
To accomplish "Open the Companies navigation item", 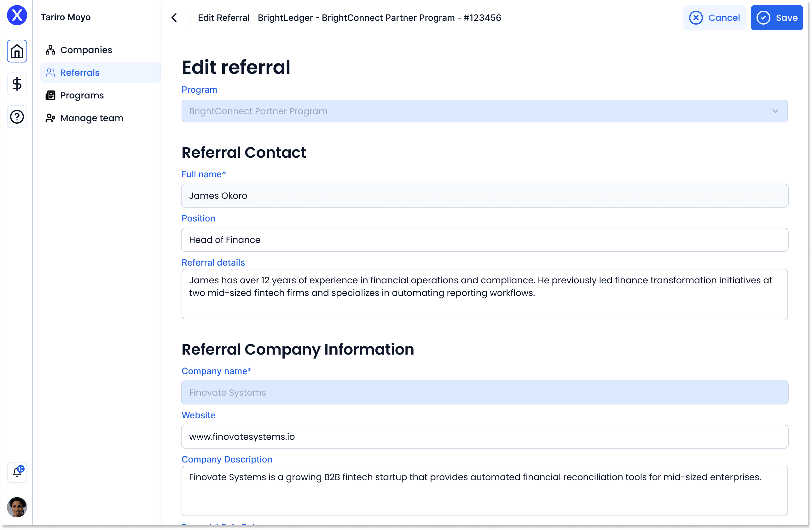I will tap(86, 50).
